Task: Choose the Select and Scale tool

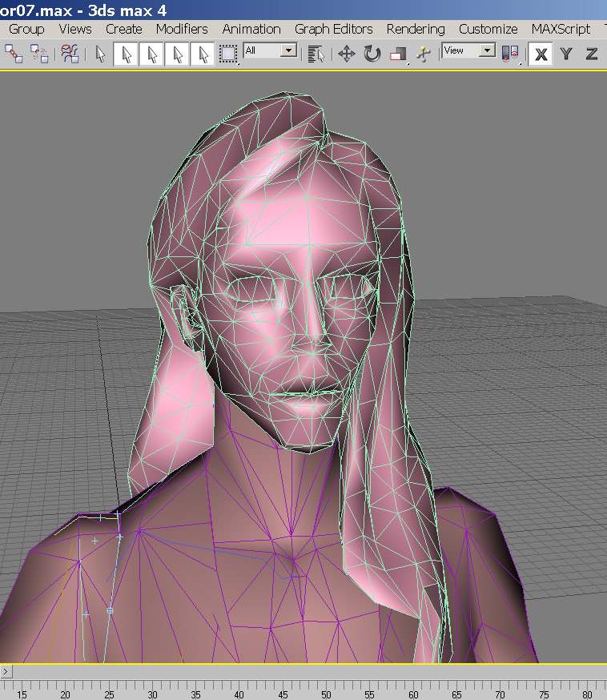Action: (x=398, y=54)
